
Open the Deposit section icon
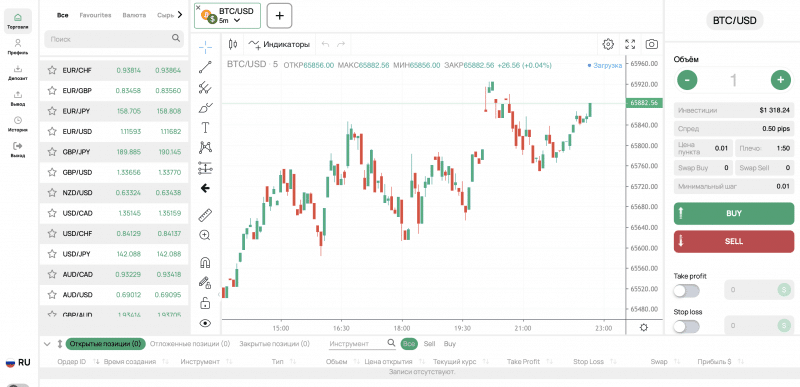[x=18, y=69]
